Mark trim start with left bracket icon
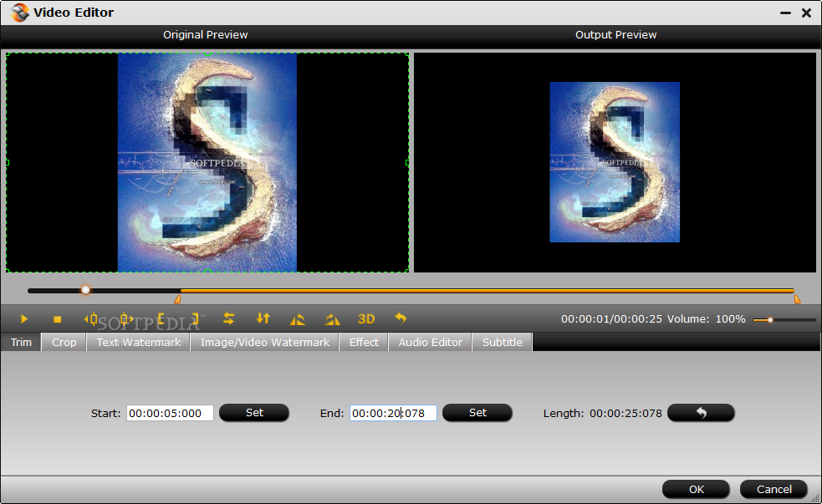Image resolution: width=822 pixels, height=504 pixels. pos(161,318)
